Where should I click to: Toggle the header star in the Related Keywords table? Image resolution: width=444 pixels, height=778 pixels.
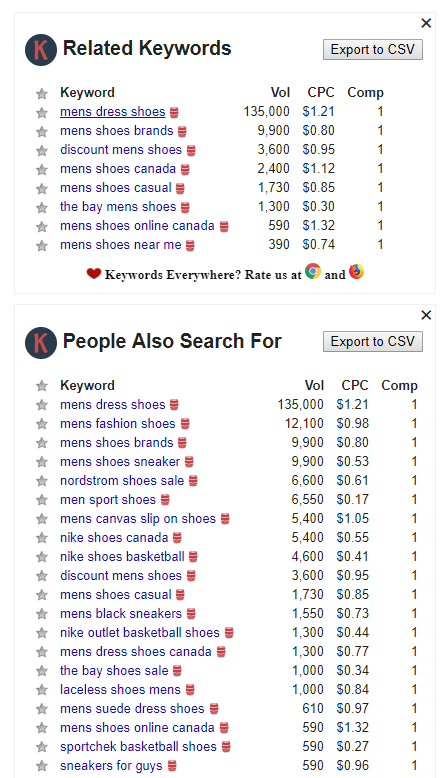(x=42, y=93)
